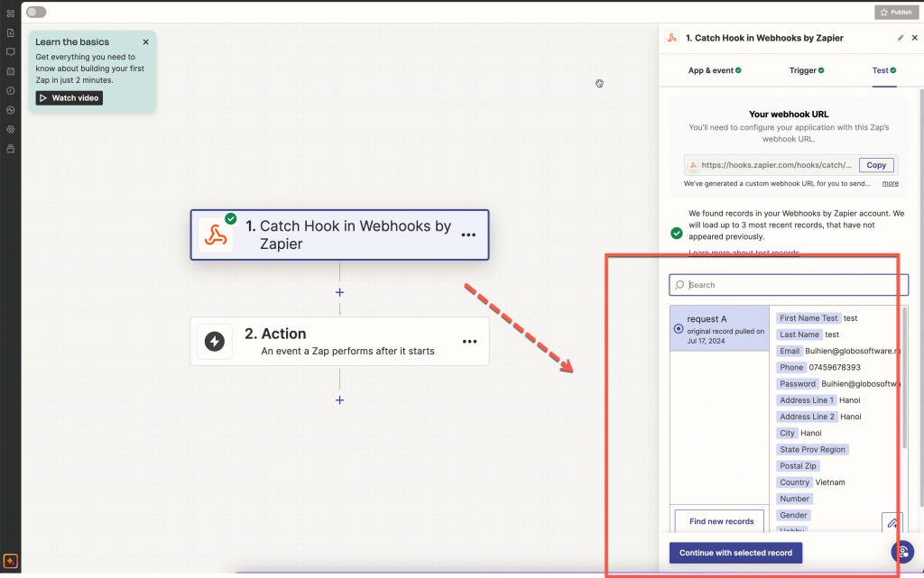Image resolution: width=924 pixels, height=578 pixels.
Task: Click the Publish star button
Action: [x=895, y=12]
